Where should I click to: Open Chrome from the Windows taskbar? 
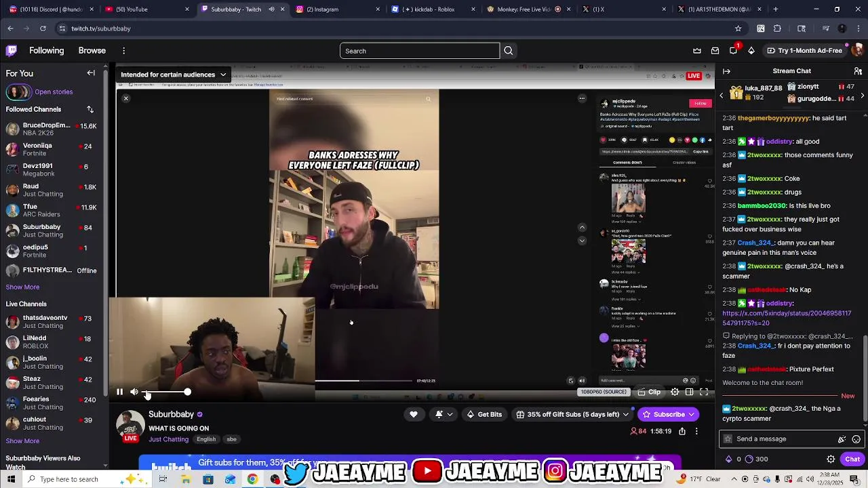click(252, 479)
